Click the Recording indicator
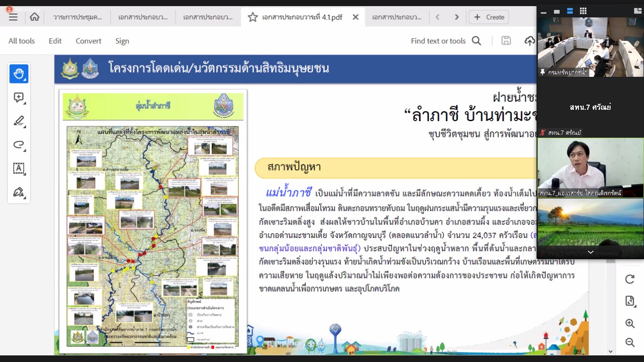Image resolution: width=644 pixels, height=362 pixels. coord(24,9)
